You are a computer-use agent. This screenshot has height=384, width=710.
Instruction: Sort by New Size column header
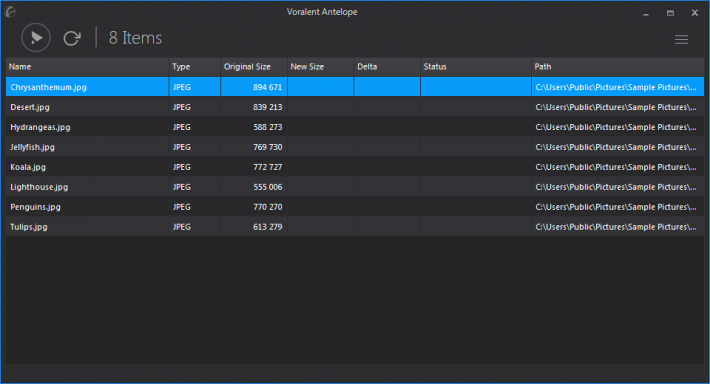[320, 67]
